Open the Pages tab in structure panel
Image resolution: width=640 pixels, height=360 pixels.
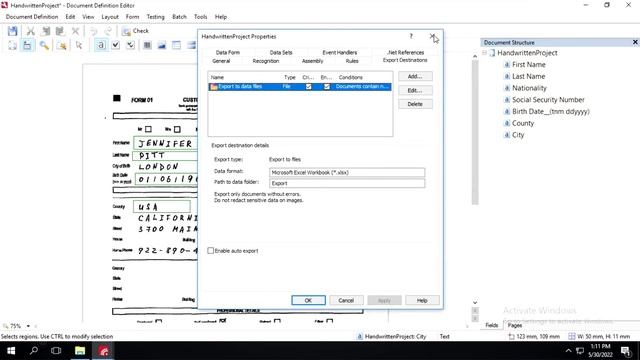[515, 325]
